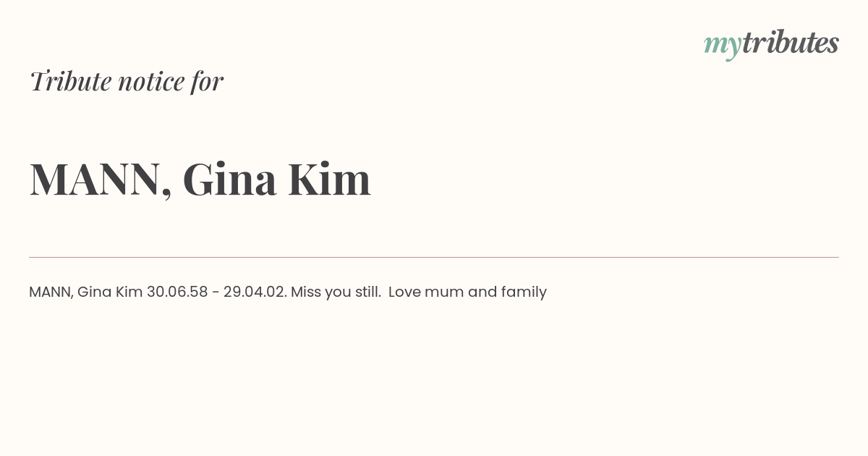Viewport: 868px width, 456px height.
Task: Click the word "notice" in the italic heading
Action: click(x=151, y=83)
